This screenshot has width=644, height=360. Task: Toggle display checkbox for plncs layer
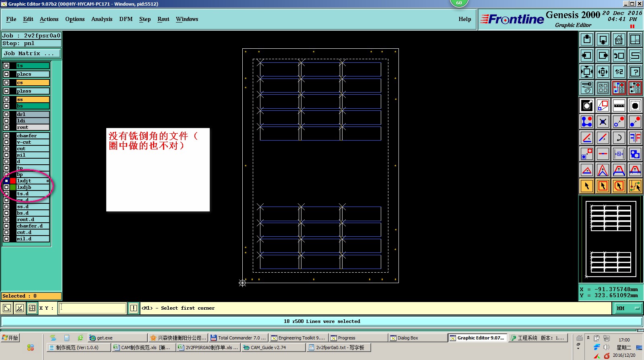tap(6, 74)
